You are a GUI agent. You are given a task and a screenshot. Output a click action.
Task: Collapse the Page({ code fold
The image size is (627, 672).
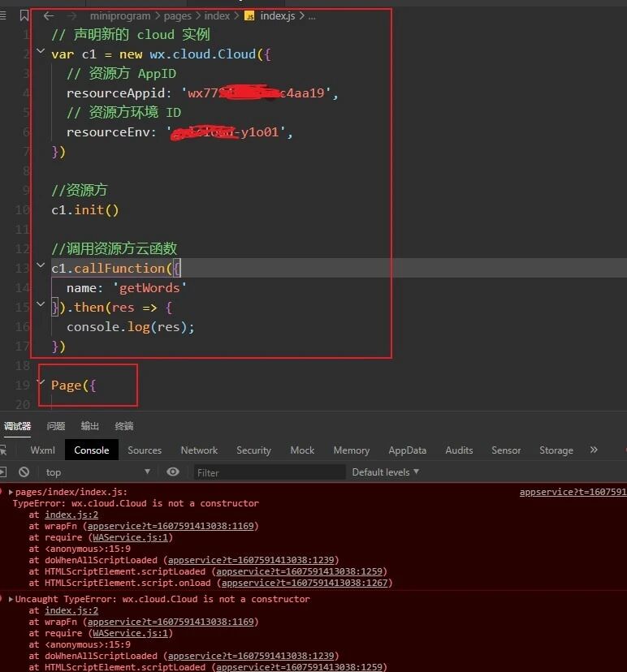(41, 382)
